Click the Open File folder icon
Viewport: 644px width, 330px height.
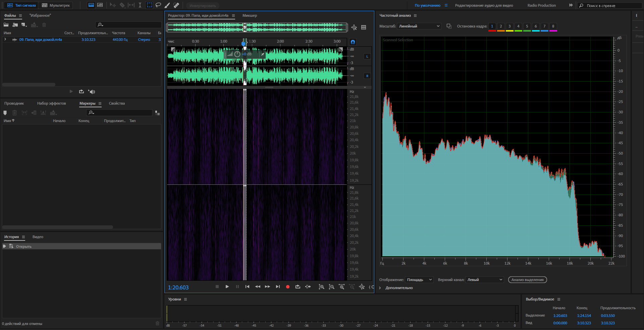(x=6, y=25)
